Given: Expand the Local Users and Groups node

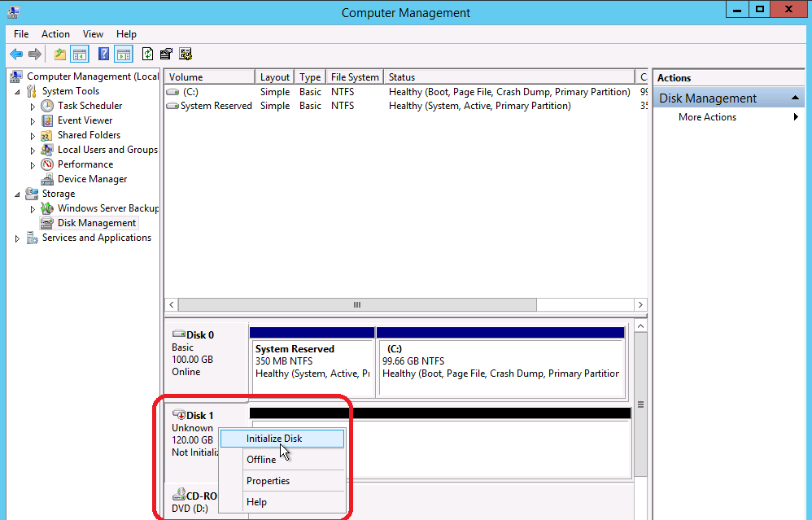Looking at the screenshot, I should coord(33,151).
